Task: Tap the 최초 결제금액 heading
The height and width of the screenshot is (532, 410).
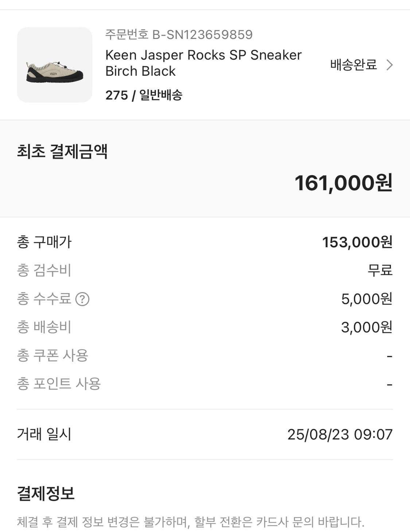Action: (62, 151)
